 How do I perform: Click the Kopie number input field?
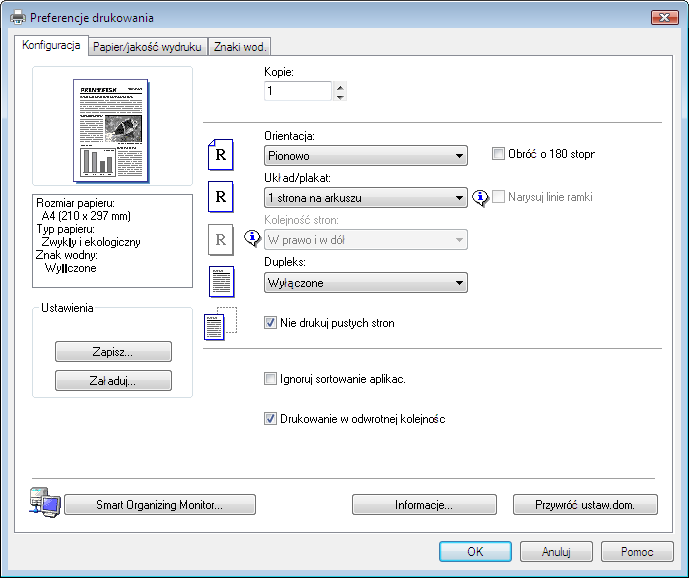(298, 91)
